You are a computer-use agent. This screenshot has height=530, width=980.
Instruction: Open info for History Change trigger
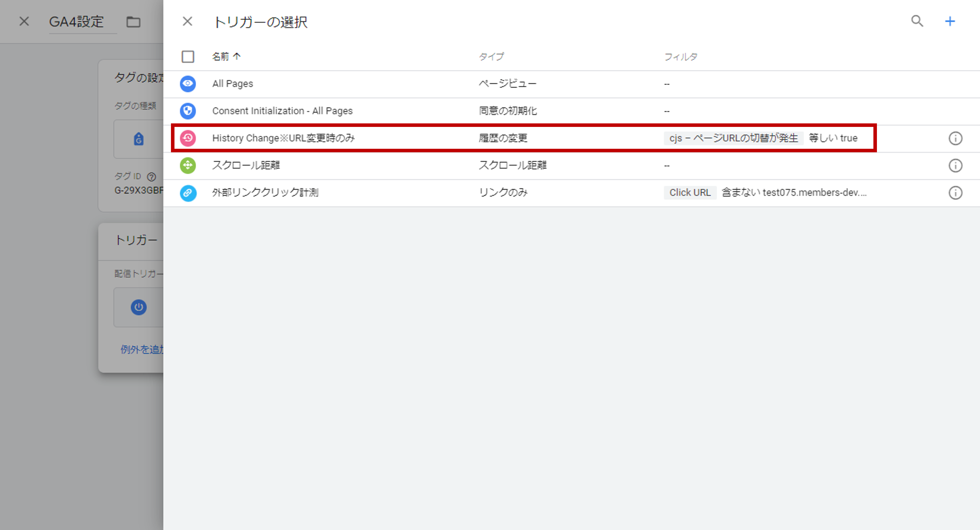pos(955,138)
